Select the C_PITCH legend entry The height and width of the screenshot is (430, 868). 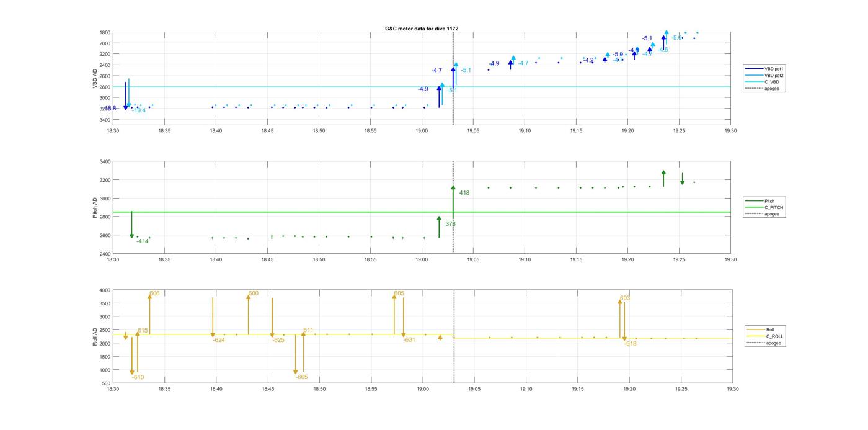[764, 208]
